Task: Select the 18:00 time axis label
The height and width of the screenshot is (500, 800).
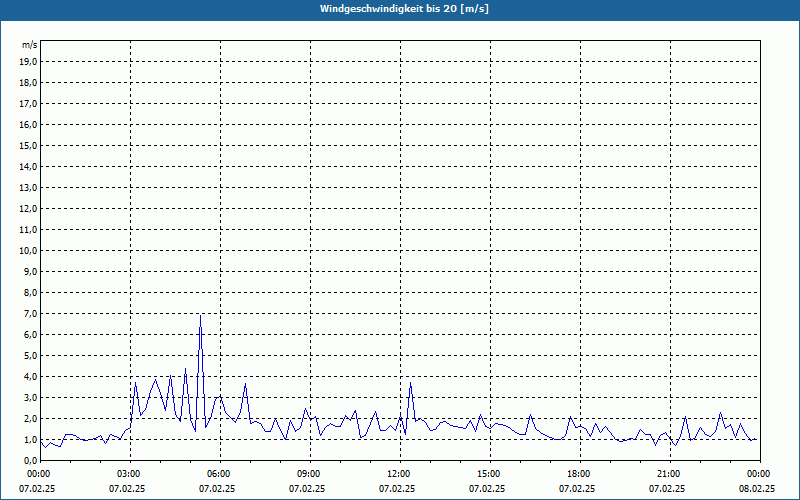Action: [578, 473]
